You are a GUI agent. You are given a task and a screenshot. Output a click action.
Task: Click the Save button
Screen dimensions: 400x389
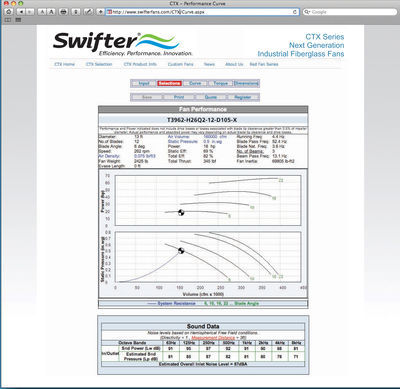pyautogui.click(x=147, y=97)
